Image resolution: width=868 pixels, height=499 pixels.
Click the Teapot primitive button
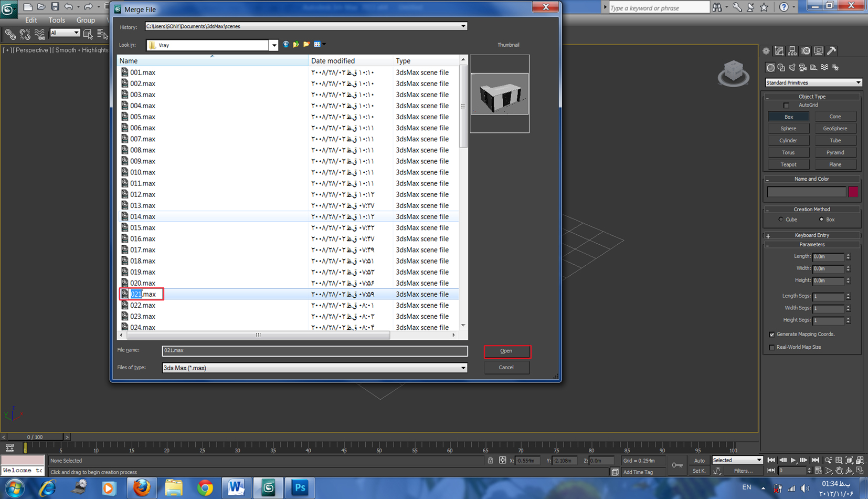[788, 164]
